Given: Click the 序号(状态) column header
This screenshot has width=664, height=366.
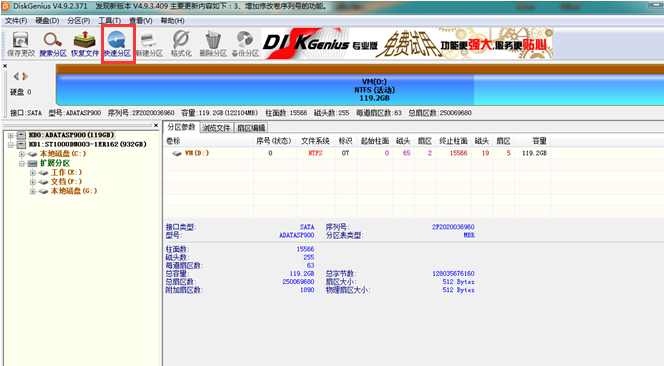Looking at the screenshot, I should point(274,141).
